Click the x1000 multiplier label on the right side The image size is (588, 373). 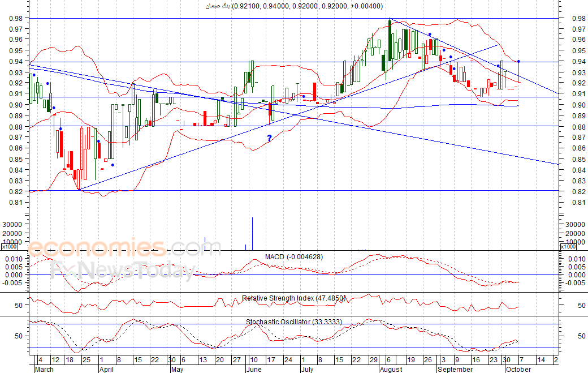point(568,247)
